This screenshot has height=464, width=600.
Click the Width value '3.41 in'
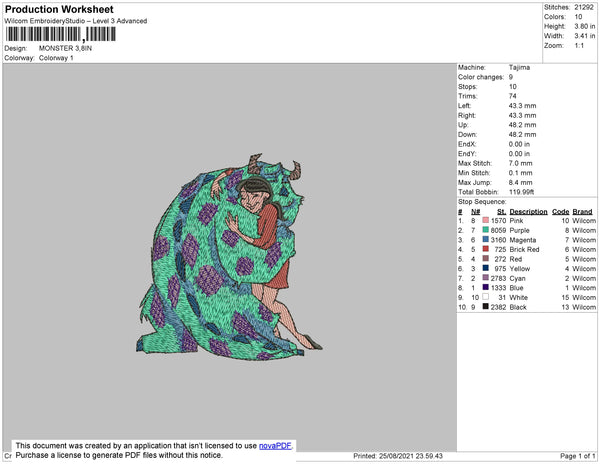585,36
